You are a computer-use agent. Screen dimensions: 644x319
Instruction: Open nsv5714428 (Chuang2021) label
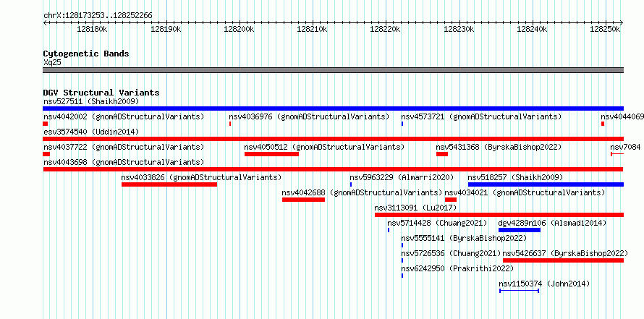click(437, 223)
